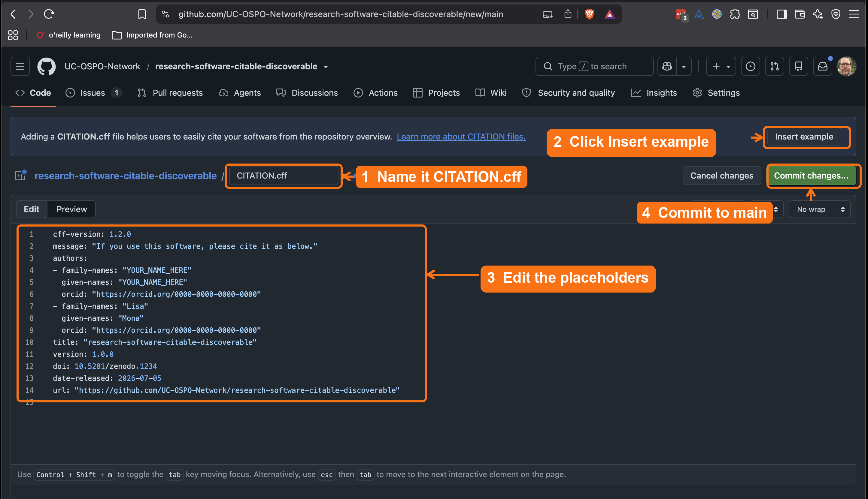
Task: Open Brave Wallet icon
Action: tap(800, 14)
